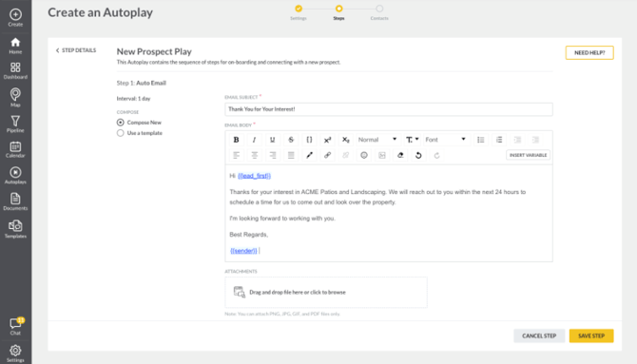The image size is (637, 364).
Task: Open the text size dropdown
Action: coord(412,140)
